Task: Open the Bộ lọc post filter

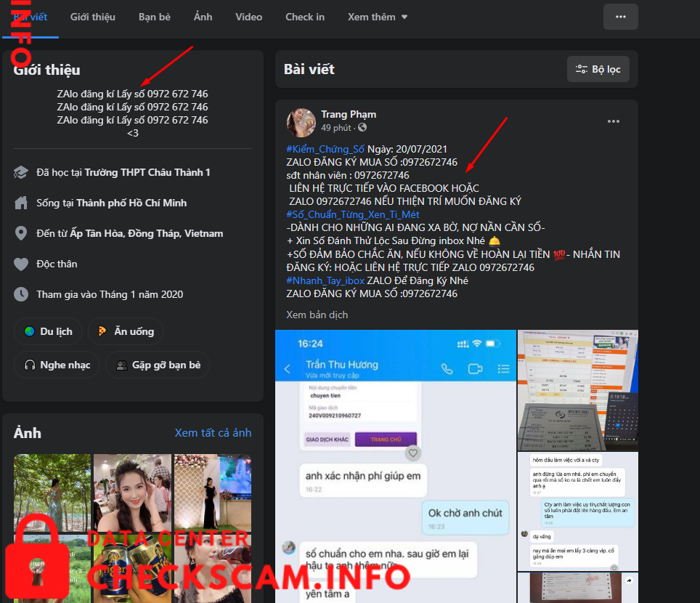Action: click(598, 69)
